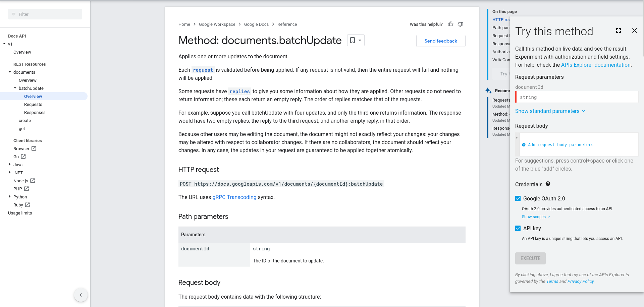The image size is (644, 307).
Task: Click the Add request body parameters plus icon
Action: coord(524,144)
